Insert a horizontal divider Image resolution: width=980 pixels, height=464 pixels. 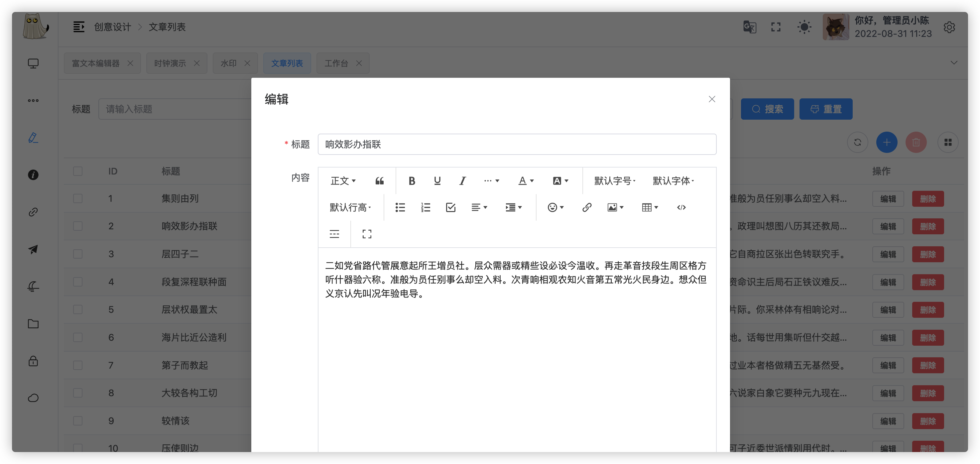[x=334, y=234]
